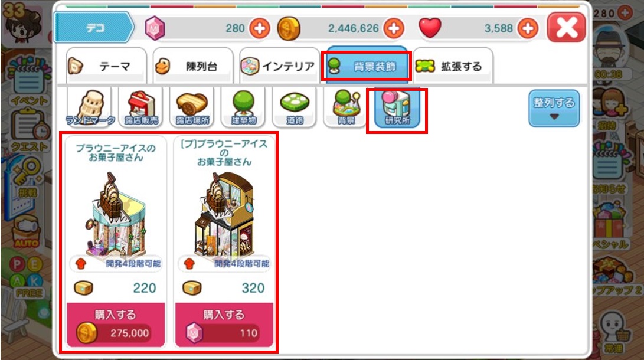Switch to the テーマ tab

[106, 66]
